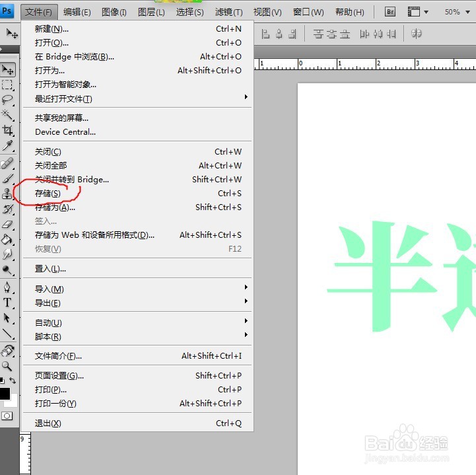
Task: Choose 置入(L)... menu entry
Action: (137, 268)
